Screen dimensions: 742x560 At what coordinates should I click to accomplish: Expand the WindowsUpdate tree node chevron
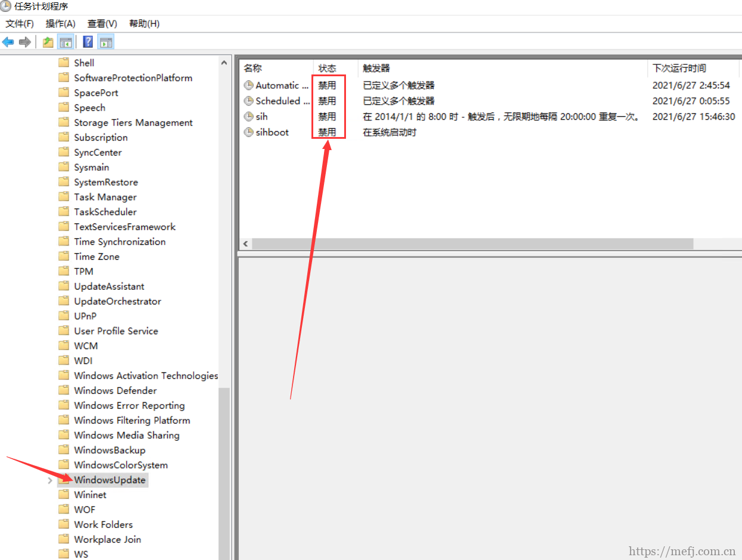point(50,480)
